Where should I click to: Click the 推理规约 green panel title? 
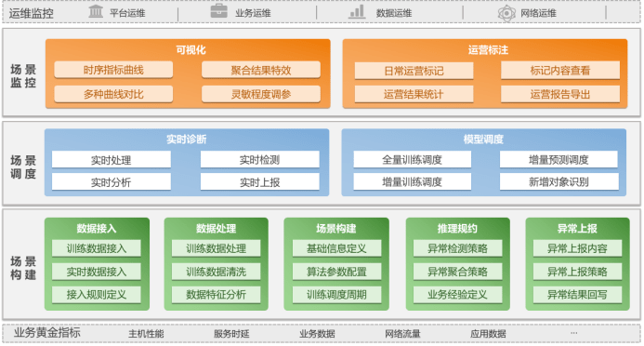pyautogui.click(x=457, y=229)
